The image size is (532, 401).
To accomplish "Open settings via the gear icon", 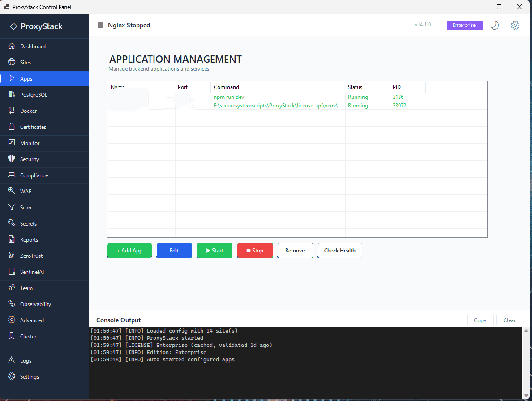I will point(515,25).
